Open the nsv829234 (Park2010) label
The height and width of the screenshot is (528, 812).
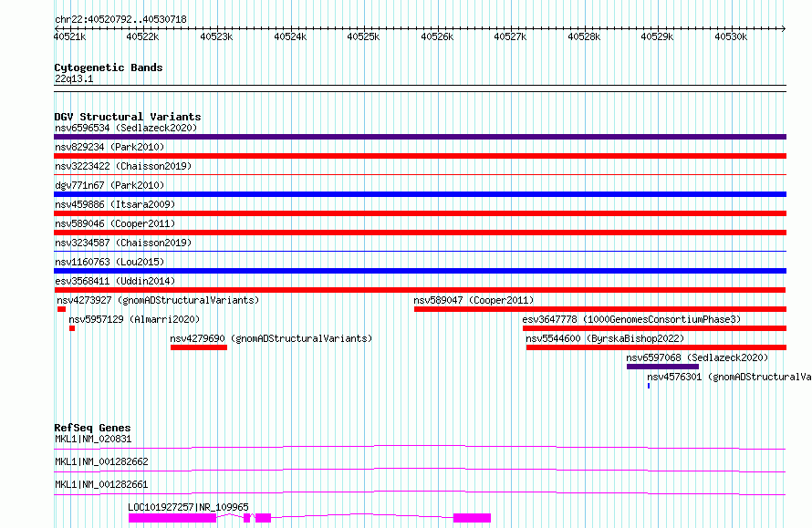coord(109,147)
